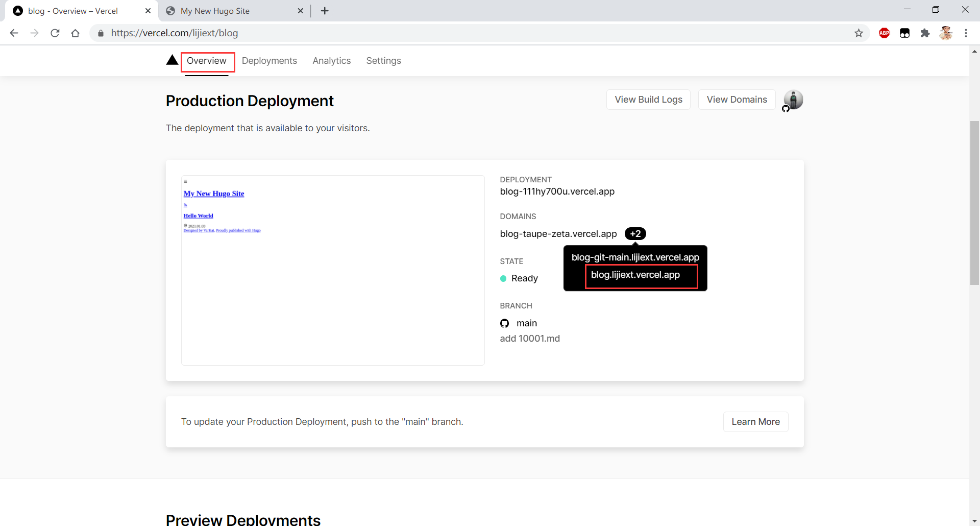Viewport: 980px width, 526px height.
Task: Click the restore-down window button
Action: [x=936, y=10]
